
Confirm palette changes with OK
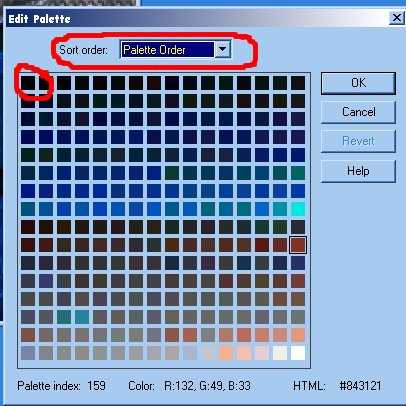(x=358, y=83)
